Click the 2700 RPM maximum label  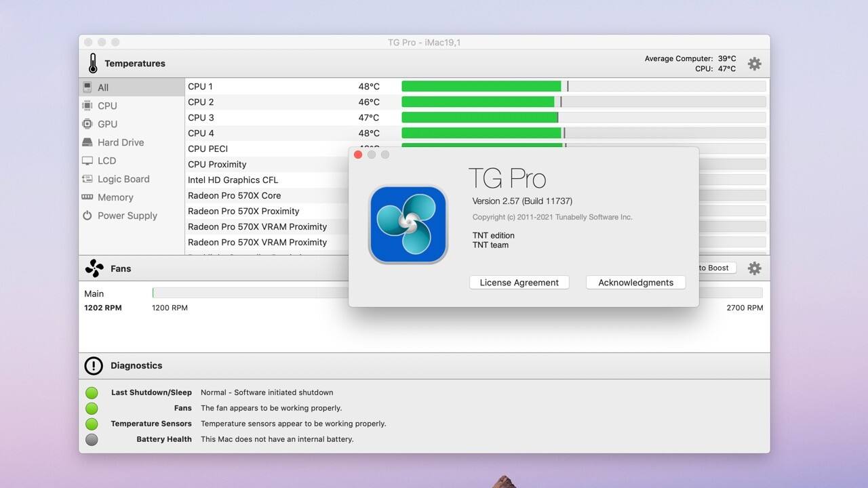tap(745, 308)
